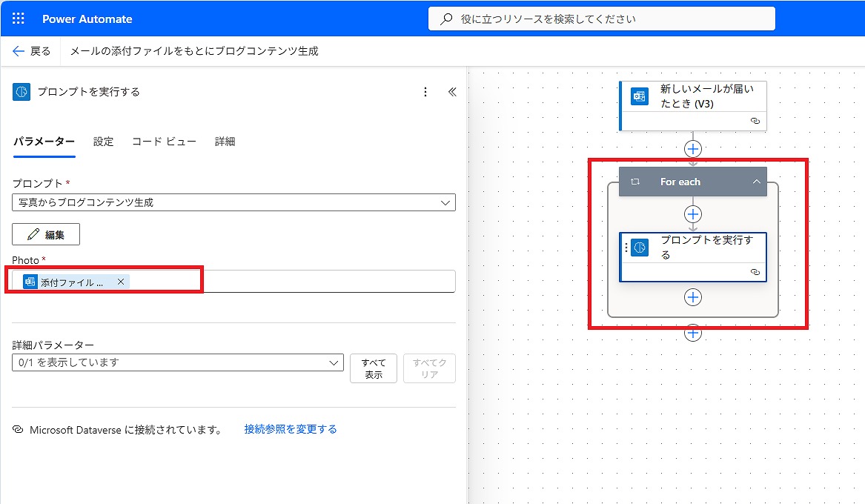
Task: Collapse the panel with double chevron icon
Action: [452, 92]
